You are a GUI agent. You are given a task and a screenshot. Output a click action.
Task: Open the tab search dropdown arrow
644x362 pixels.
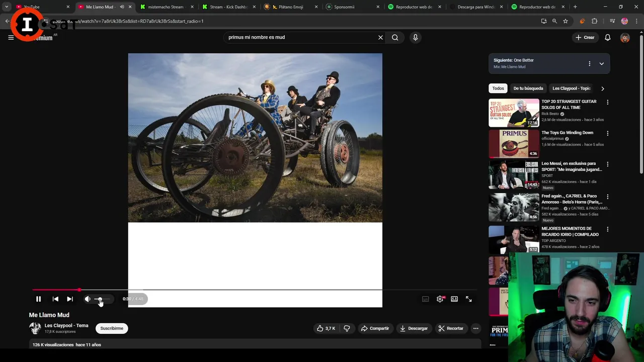click(7, 7)
